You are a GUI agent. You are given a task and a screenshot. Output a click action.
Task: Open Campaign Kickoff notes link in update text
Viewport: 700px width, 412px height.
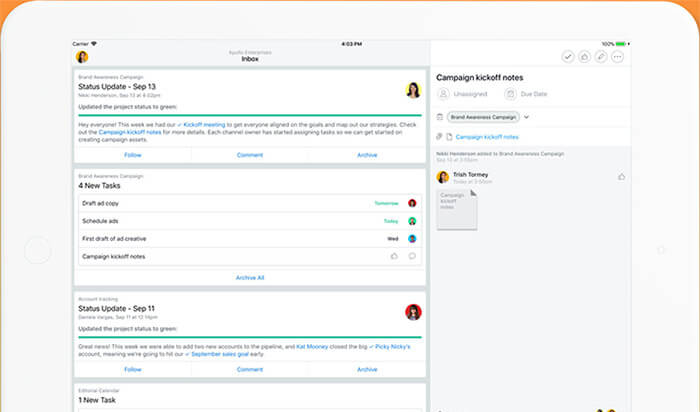click(130, 132)
